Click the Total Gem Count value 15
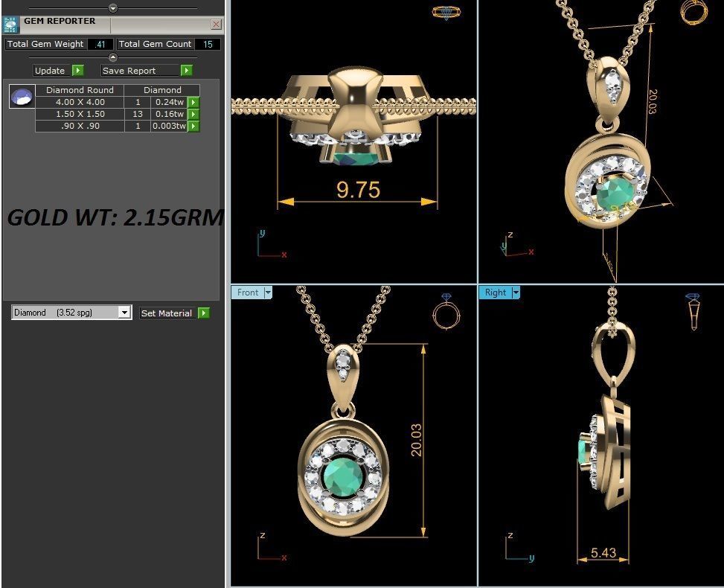The width and height of the screenshot is (724, 588). point(208,45)
